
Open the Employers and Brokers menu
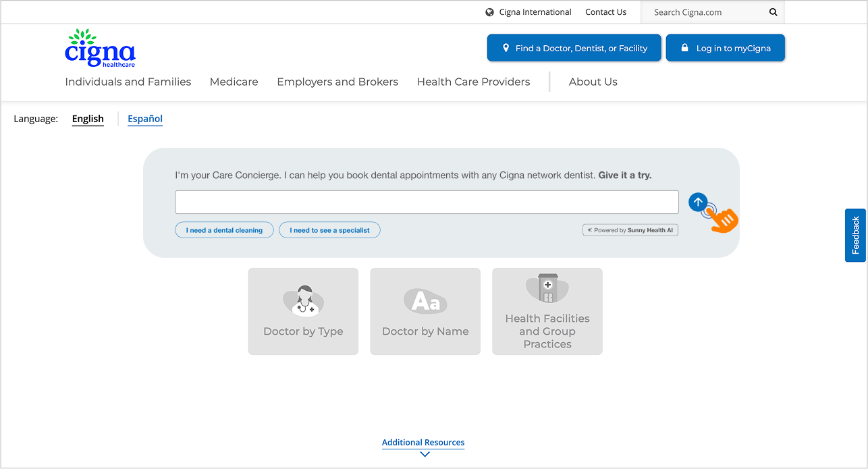337,82
